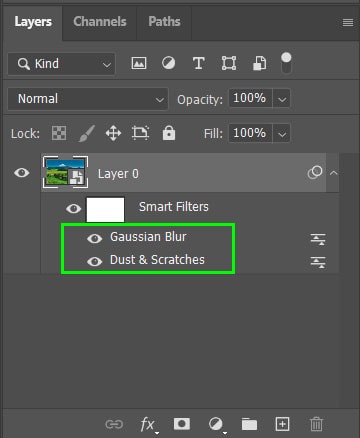Open Gaussian Blur blending options icon
The width and height of the screenshot is (360, 438).
[318, 239]
